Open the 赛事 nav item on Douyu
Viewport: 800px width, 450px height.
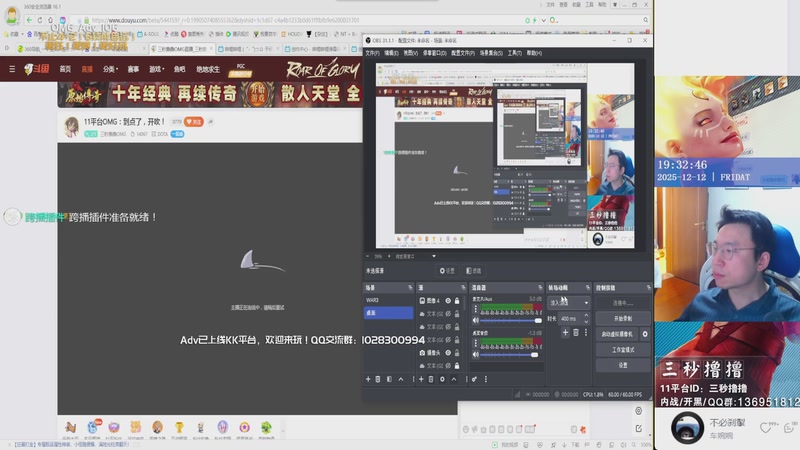(x=133, y=69)
